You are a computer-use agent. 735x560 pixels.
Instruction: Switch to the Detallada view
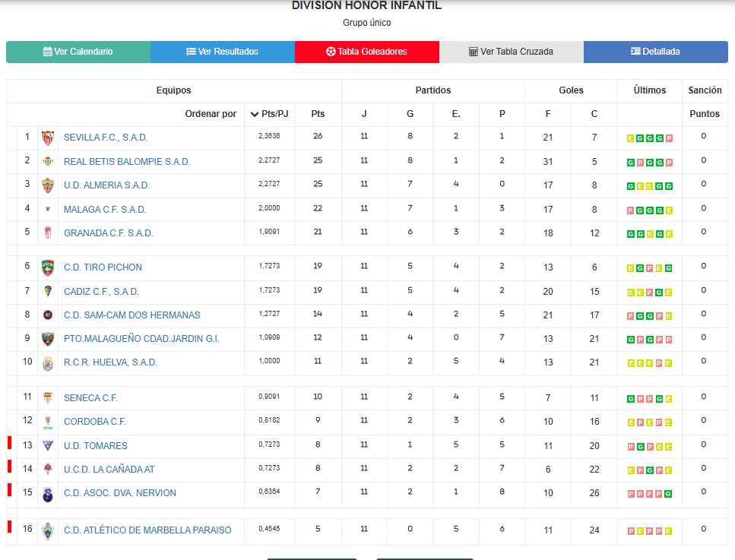click(x=656, y=52)
